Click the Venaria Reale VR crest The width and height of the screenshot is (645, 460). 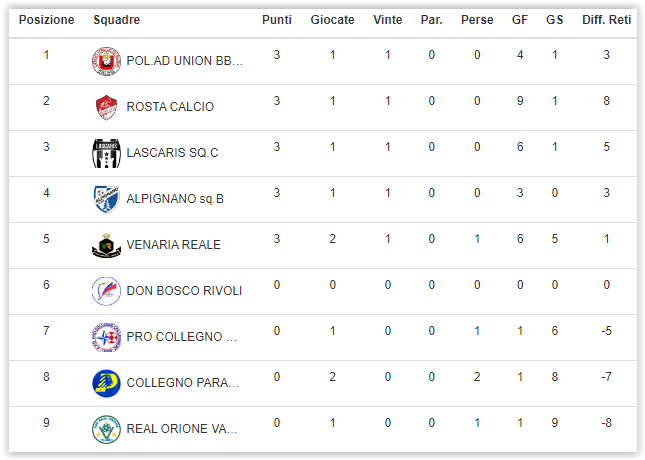pyautogui.click(x=107, y=246)
